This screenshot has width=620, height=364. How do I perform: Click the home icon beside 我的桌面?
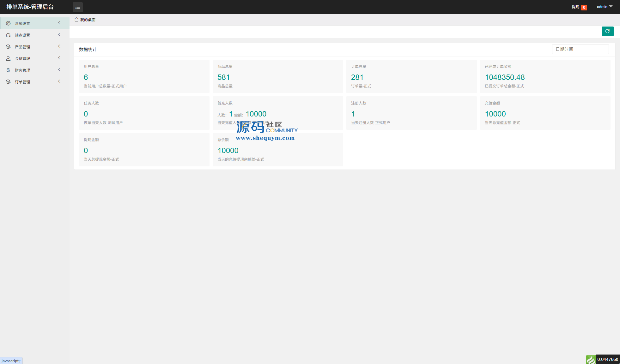tap(76, 20)
